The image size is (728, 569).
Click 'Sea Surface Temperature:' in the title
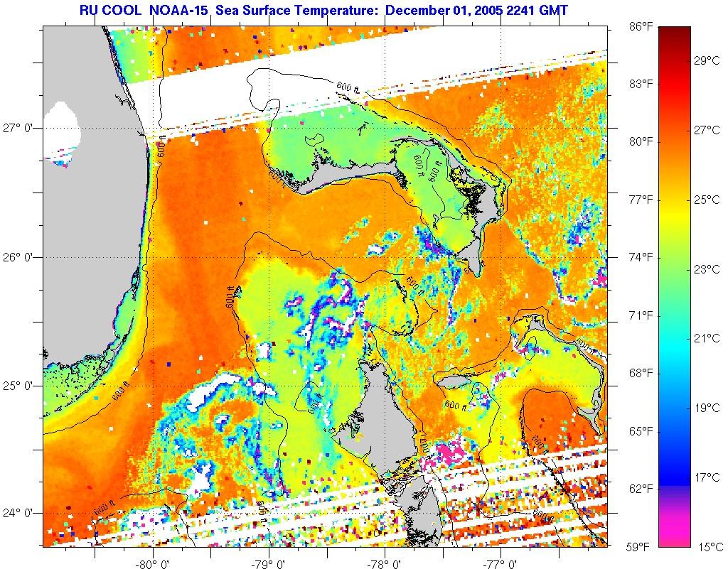pyautogui.click(x=296, y=10)
